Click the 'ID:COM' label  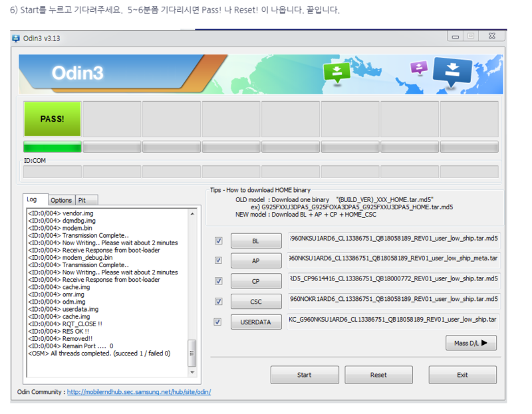(35, 161)
